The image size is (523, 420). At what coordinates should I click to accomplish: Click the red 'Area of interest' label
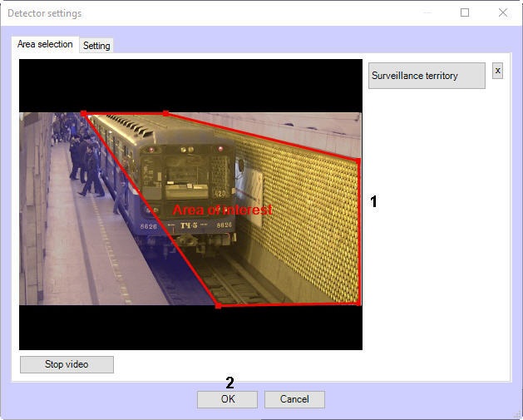223,210
